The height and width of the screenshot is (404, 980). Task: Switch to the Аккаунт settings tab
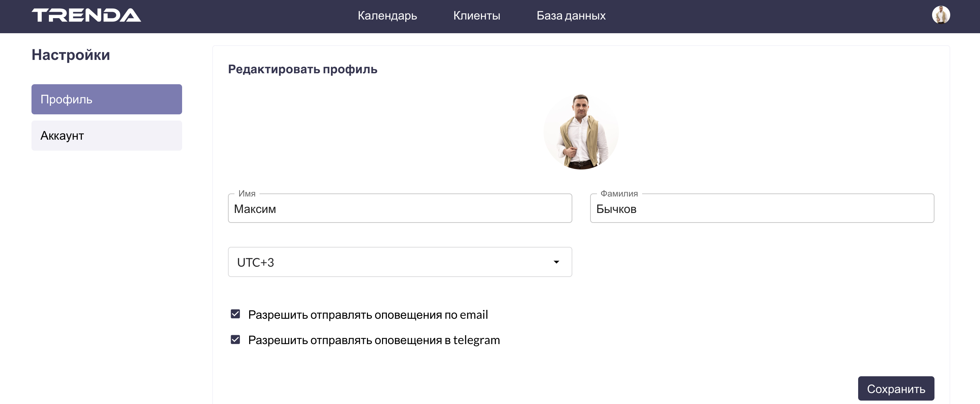pos(106,136)
